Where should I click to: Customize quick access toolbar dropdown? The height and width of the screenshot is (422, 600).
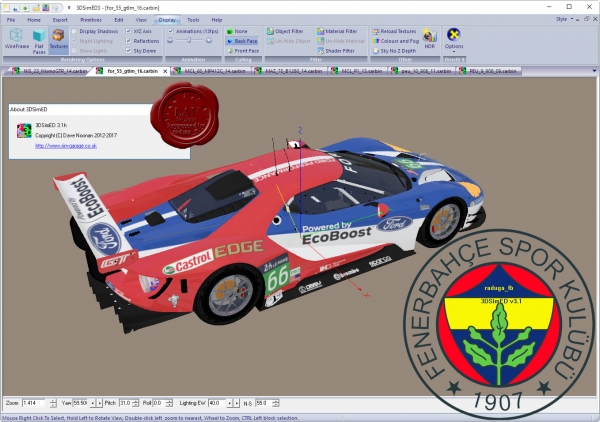pos(69,8)
